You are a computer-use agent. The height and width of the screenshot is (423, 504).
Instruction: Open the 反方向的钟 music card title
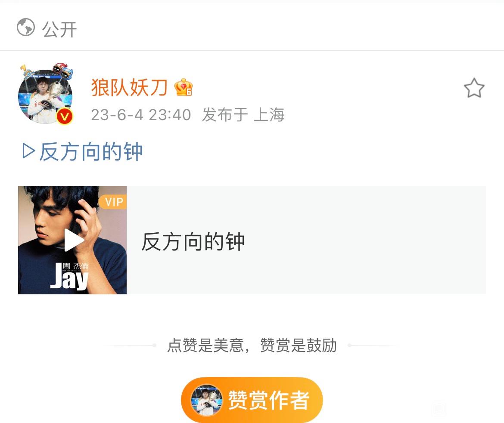[193, 241]
